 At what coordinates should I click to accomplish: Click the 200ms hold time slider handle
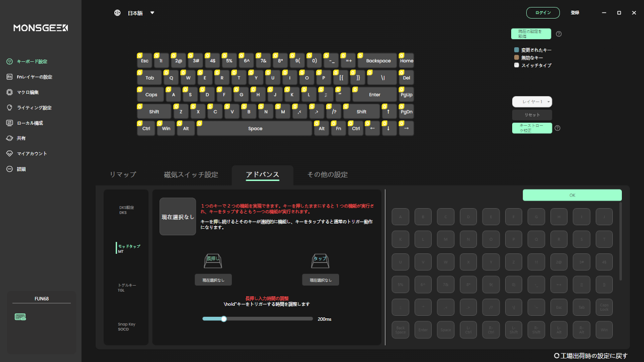(224, 319)
